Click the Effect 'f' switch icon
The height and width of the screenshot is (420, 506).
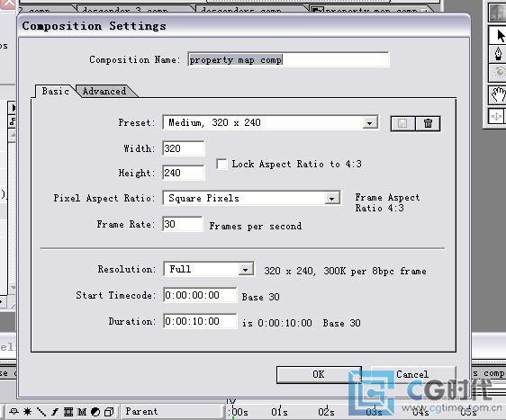[55, 412]
